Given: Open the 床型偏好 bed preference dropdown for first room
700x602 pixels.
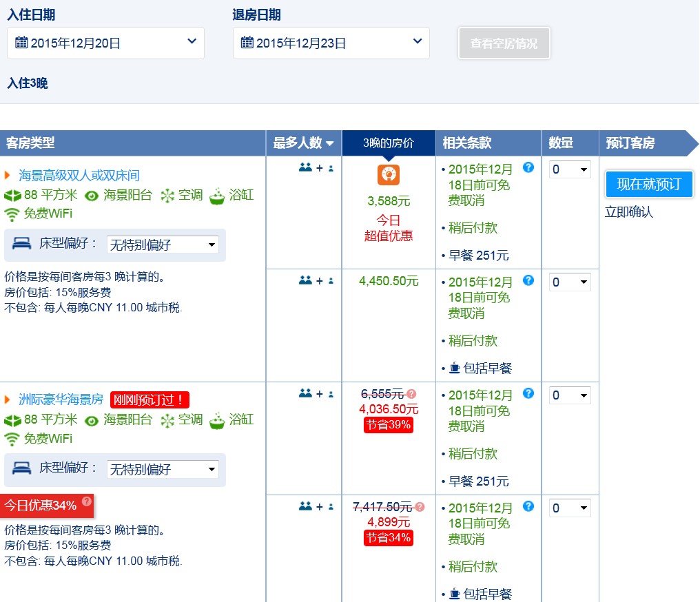Looking at the screenshot, I should (x=162, y=245).
